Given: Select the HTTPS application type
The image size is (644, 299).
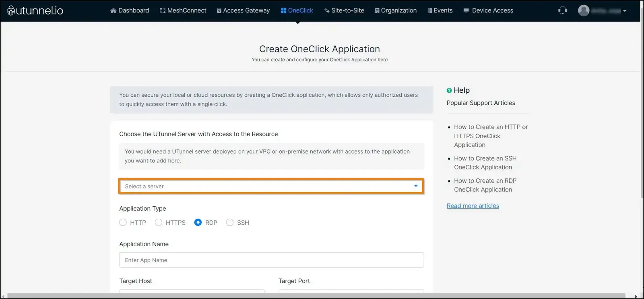Looking at the screenshot, I should pos(159,222).
